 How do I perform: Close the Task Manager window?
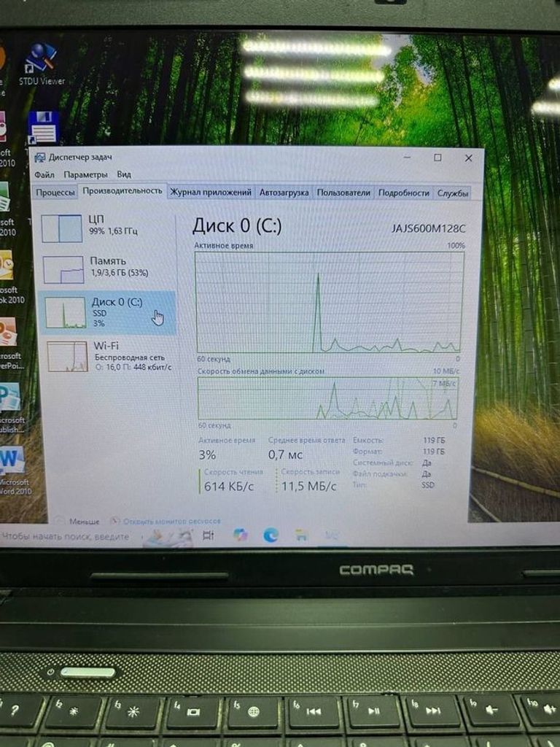point(469,158)
